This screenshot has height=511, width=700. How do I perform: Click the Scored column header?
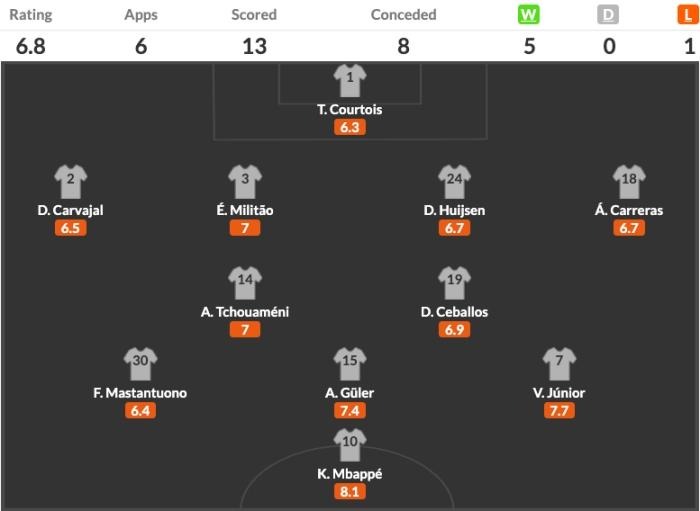254,15
